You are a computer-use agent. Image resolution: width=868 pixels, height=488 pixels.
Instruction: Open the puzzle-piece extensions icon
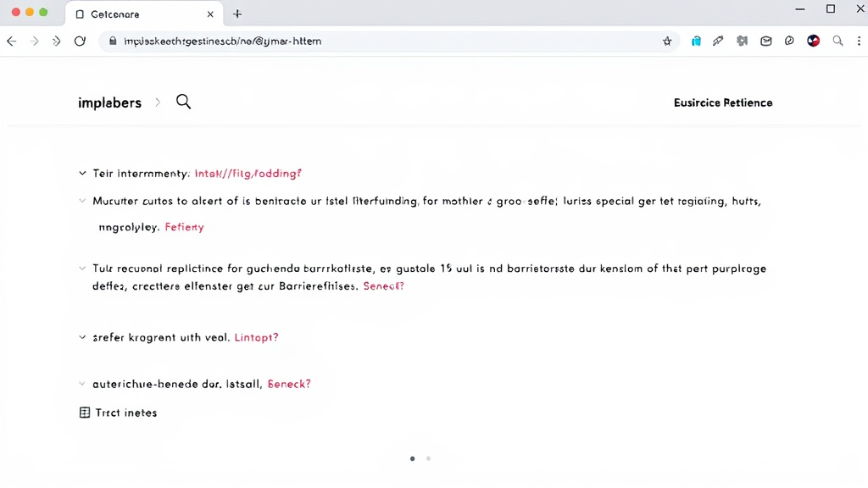click(742, 41)
